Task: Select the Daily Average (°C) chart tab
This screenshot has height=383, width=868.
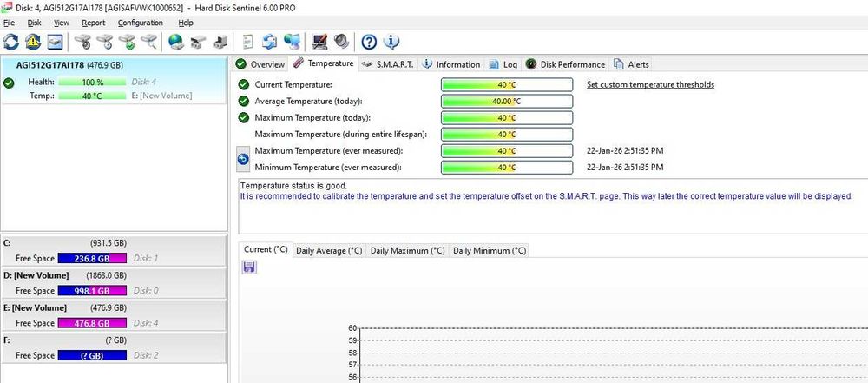Action: [329, 250]
